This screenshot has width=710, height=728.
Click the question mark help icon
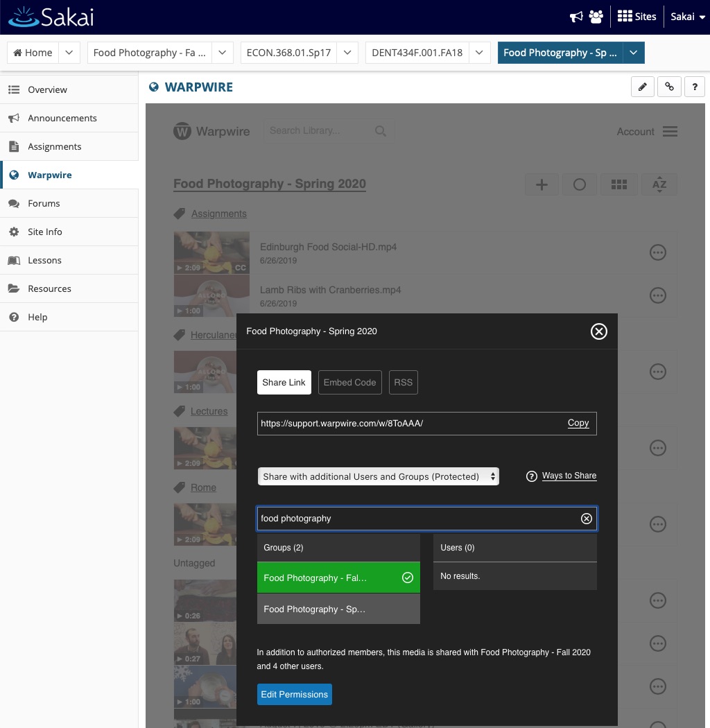[x=695, y=87]
